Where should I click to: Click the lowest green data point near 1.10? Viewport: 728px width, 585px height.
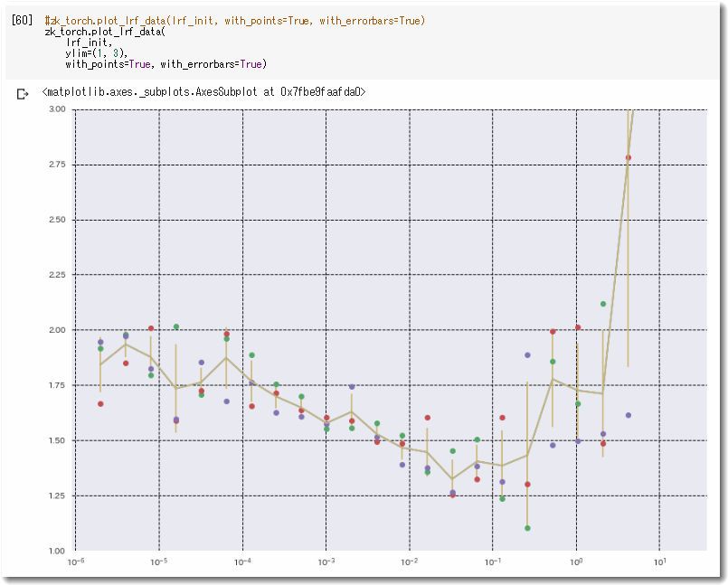click(527, 528)
